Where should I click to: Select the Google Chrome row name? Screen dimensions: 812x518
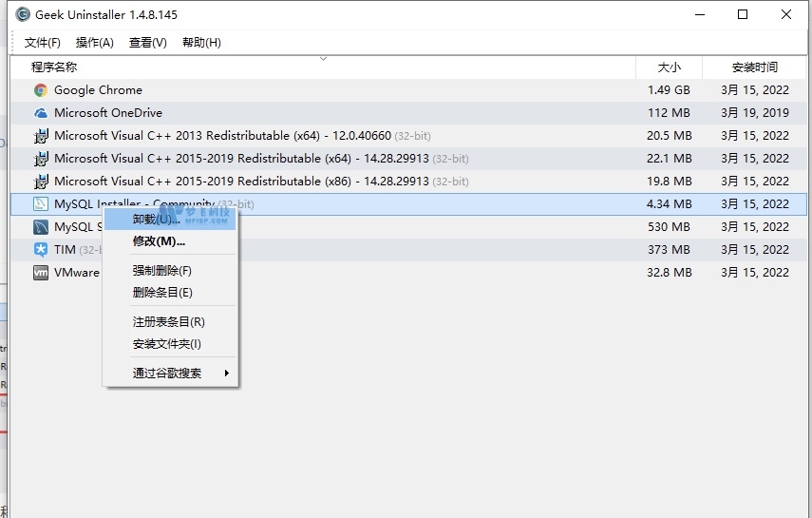98,90
